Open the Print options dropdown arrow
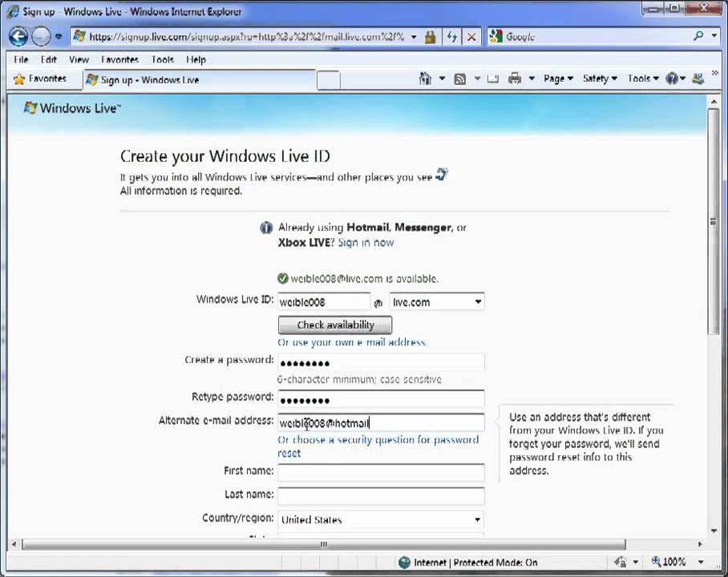 532,79
